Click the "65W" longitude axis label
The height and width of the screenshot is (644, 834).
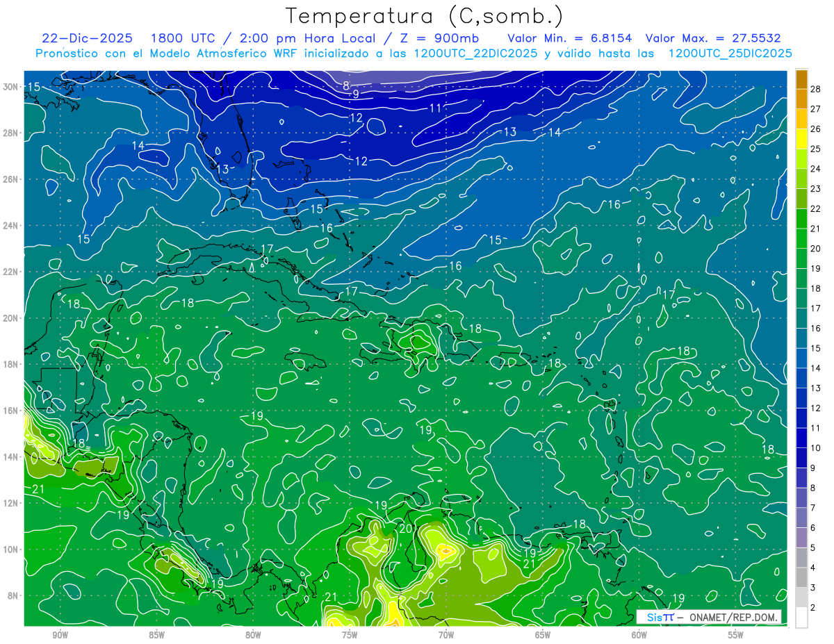pyautogui.click(x=543, y=636)
